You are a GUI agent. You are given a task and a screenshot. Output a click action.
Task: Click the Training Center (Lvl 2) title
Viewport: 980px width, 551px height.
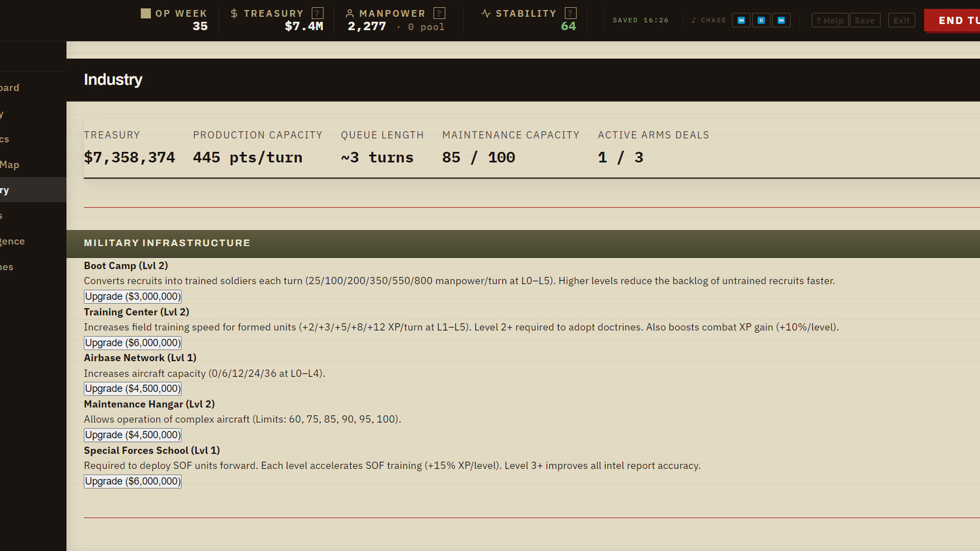136,312
